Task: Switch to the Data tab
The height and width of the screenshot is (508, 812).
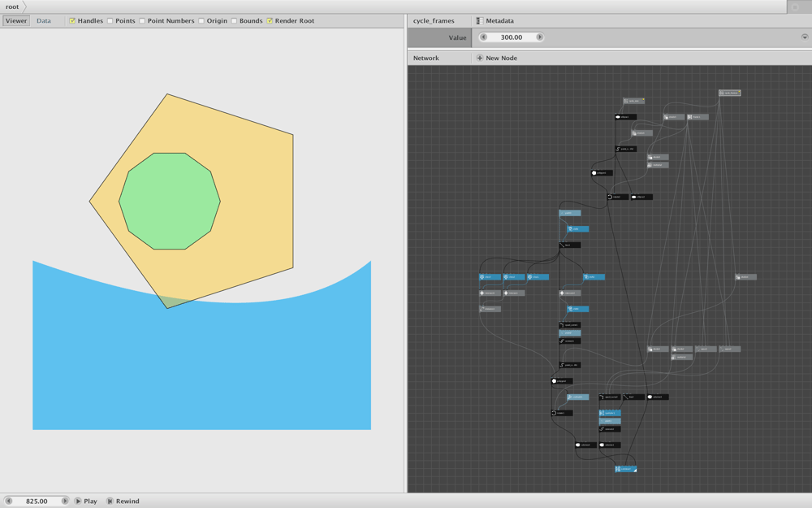Action: (x=44, y=21)
